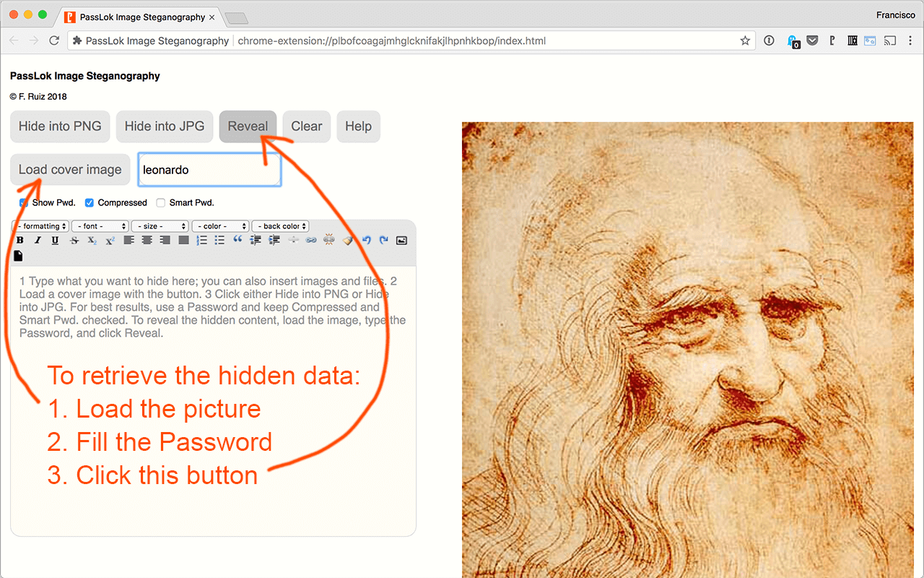Toggle bold formatting in the editor
This screenshot has width=924, height=578.
pos(20,241)
